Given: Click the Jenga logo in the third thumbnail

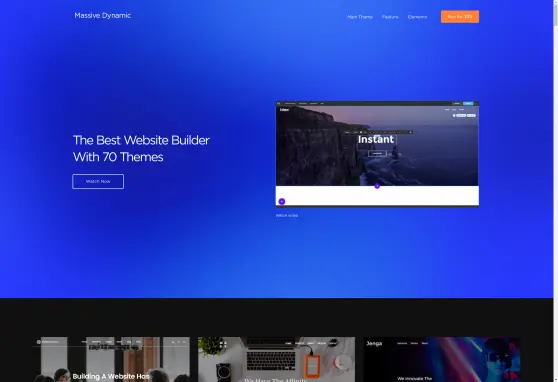Looking at the screenshot, I should coord(374,343).
